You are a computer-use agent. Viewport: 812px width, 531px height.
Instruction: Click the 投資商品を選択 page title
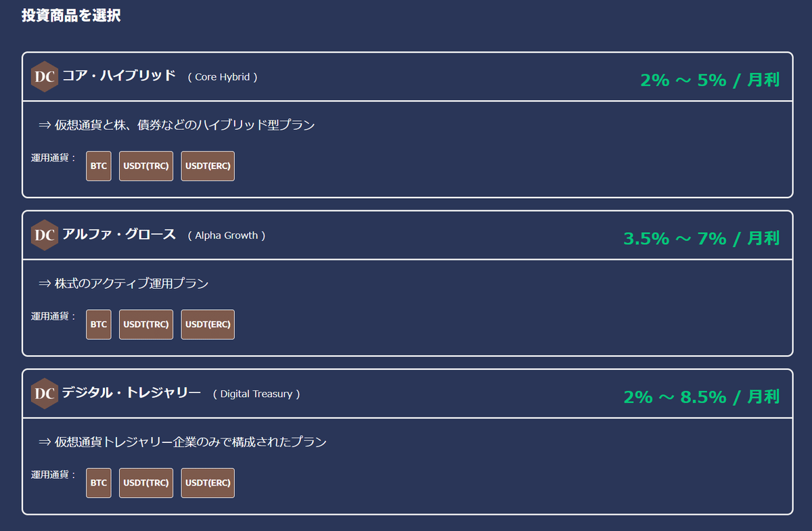pyautogui.click(x=70, y=15)
